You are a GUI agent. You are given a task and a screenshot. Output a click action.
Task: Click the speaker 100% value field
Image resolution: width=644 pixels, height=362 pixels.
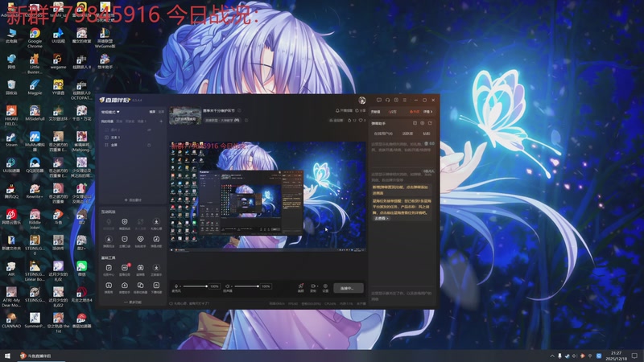coord(266,286)
